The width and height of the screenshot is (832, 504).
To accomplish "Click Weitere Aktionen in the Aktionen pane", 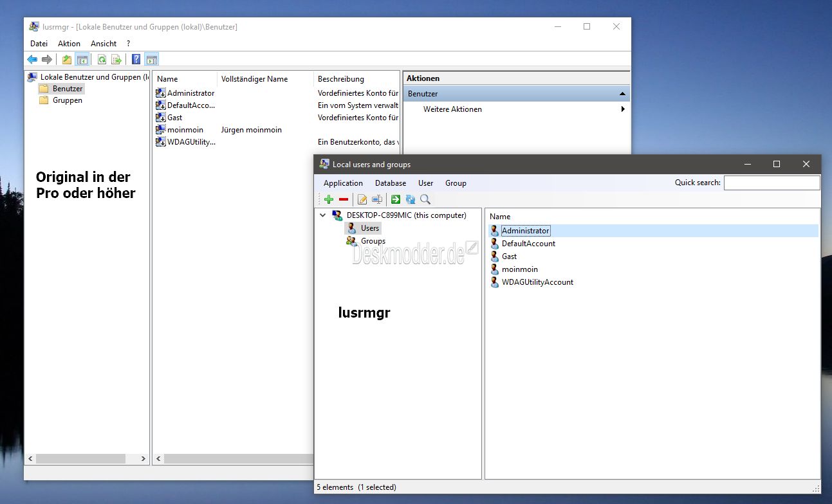I will coord(452,109).
